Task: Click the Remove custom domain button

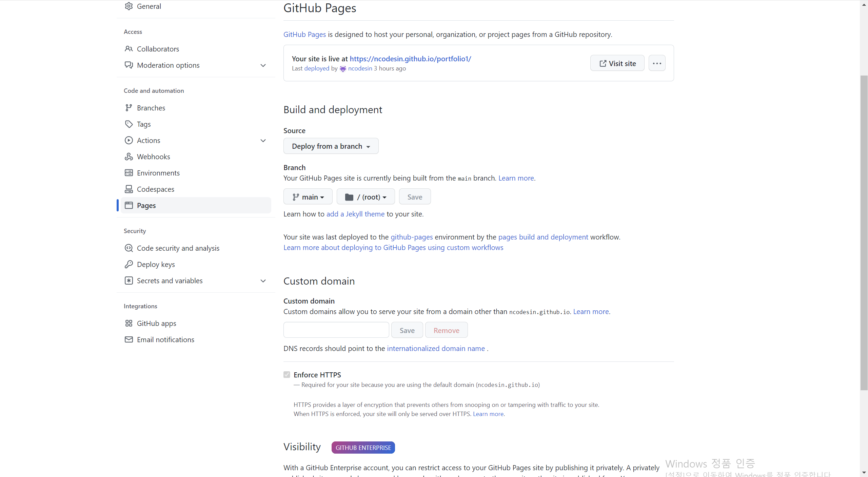Action: (x=446, y=330)
